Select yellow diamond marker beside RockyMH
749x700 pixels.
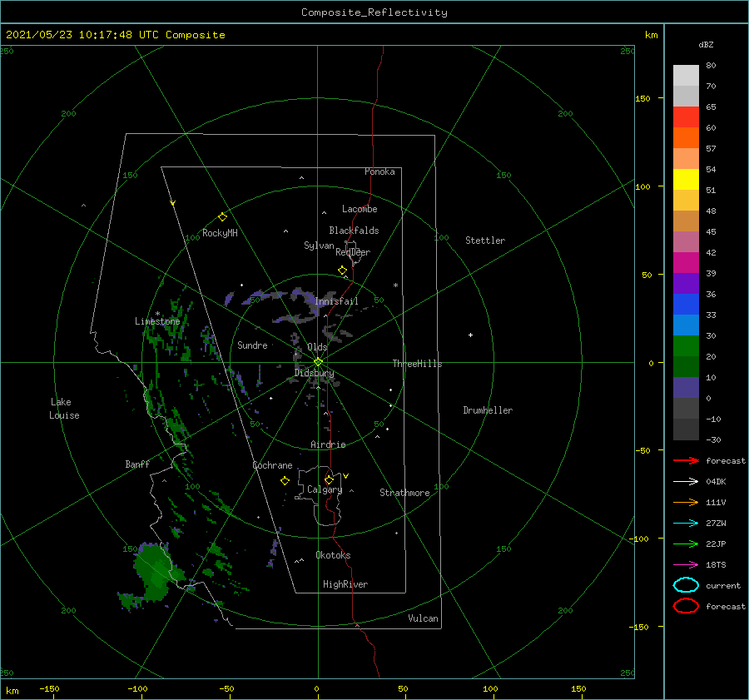(x=222, y=217)
